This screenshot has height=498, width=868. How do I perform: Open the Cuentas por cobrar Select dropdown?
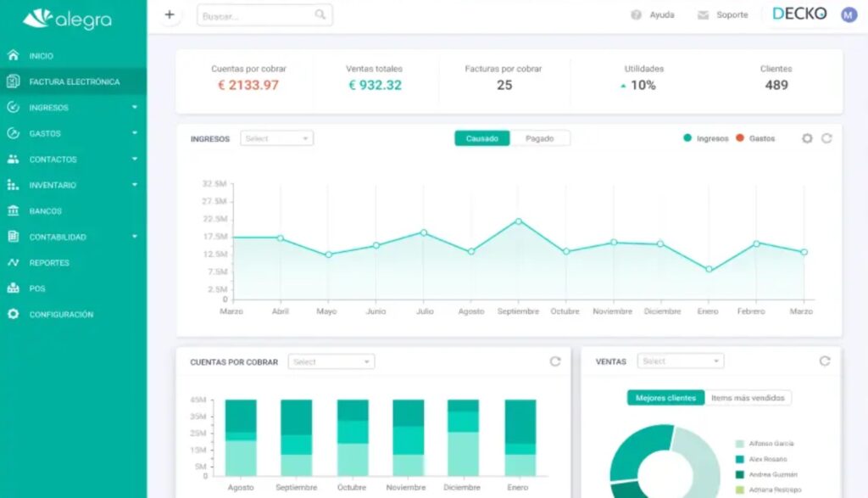pos(331,361)
